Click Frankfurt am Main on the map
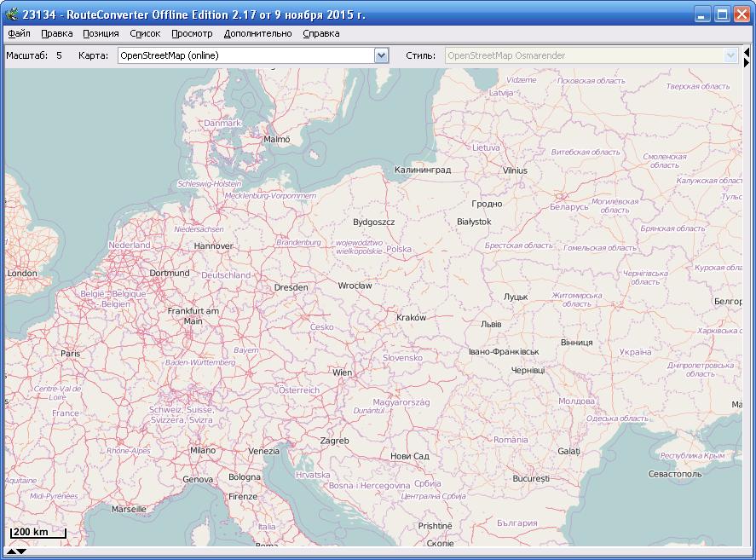This screenshot has width=756, height=560. (193, 316)
